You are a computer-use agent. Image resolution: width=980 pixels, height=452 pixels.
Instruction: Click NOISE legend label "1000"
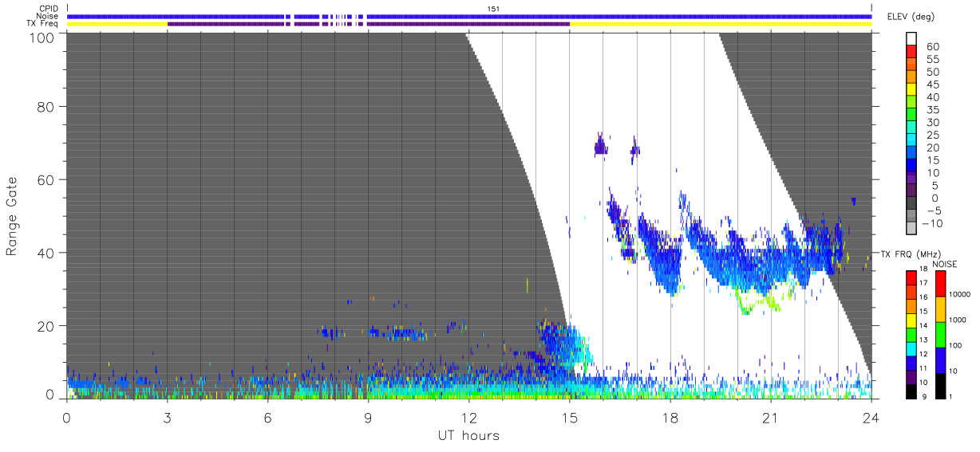tap(958, 320)
